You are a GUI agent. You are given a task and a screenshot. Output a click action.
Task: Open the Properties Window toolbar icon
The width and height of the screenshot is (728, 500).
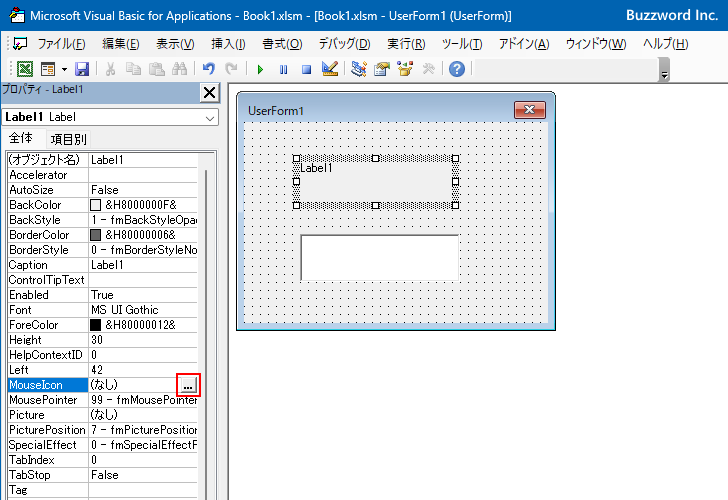click(x=382, y=69)
